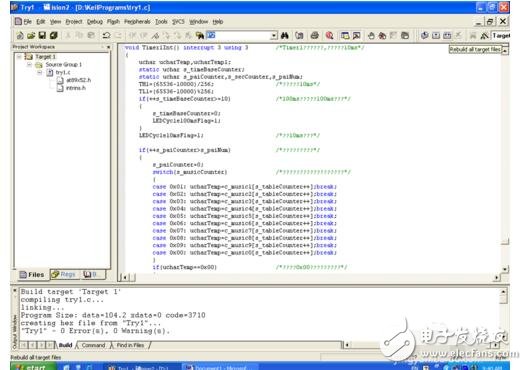Open the Peripherals menu
Viewport: 527px width, 370px height.
pos(137,22)
